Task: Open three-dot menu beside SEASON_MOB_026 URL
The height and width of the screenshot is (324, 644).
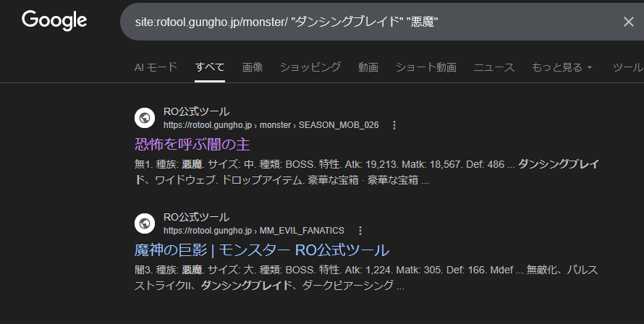Action: click(x=394, y=125)
